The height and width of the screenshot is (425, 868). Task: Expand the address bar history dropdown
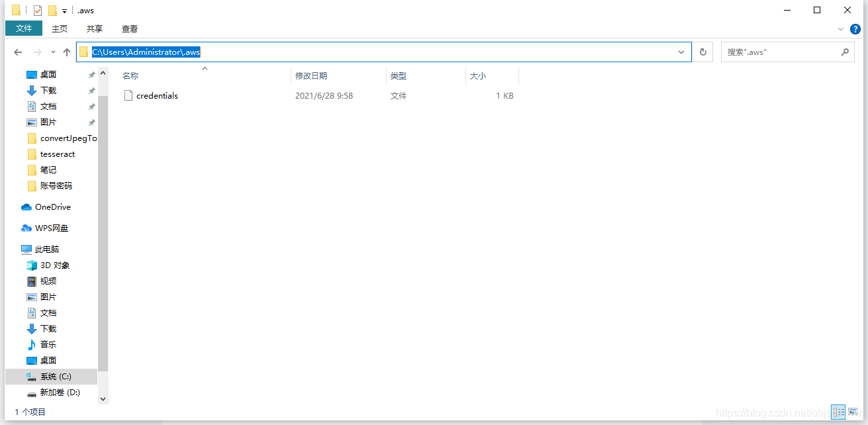[x=681, y=52]
